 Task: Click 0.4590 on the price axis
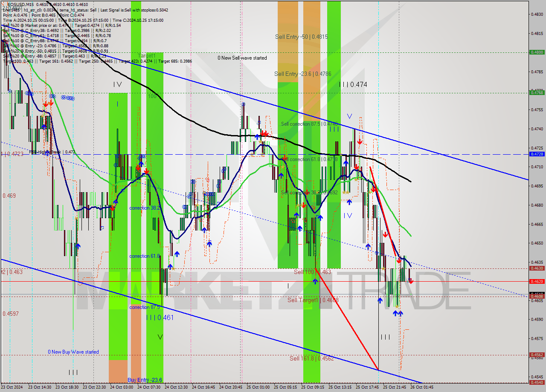[537, 319]
